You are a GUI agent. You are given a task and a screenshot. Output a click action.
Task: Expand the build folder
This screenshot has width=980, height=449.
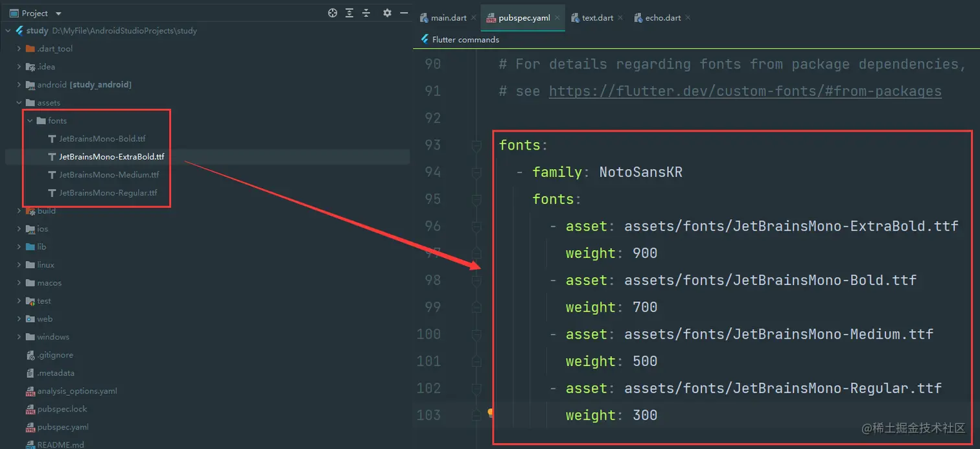[19, 211]
